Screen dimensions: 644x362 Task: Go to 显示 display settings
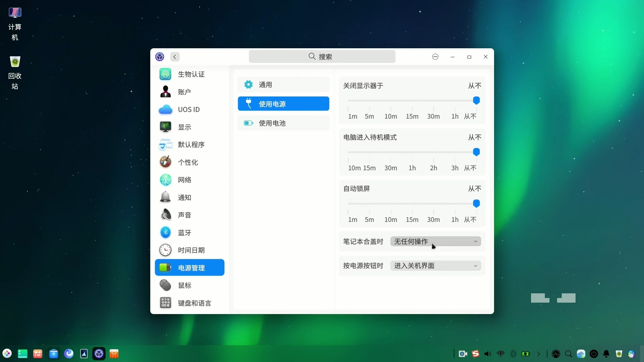pos(190,127)
